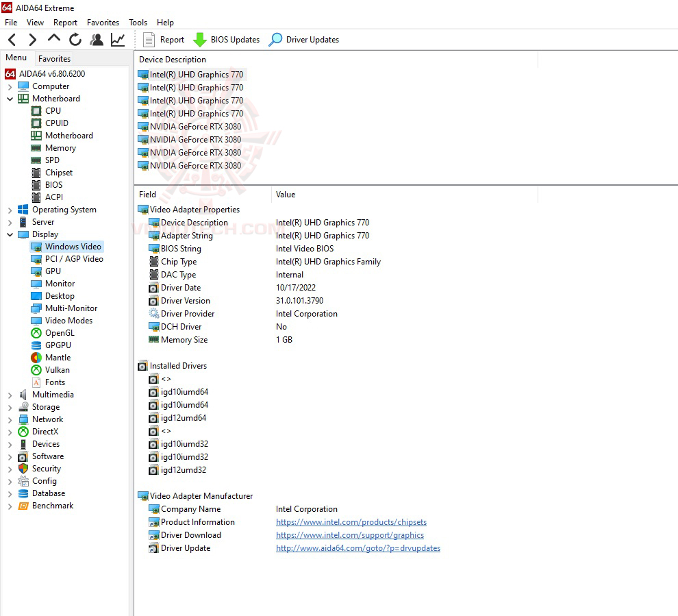Viewport: 678px width, 616px height.
Task: Go forward with the right arrow icon
Action: coord(32,40)
